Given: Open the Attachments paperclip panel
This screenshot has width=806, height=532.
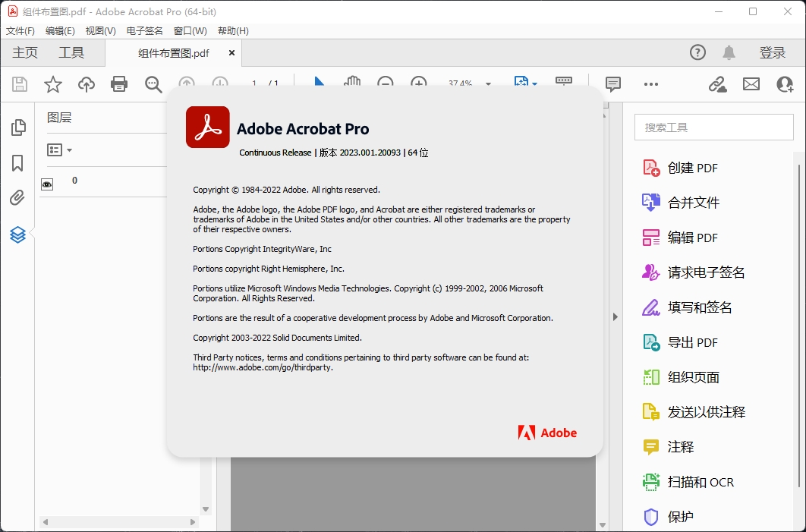Looking at the screenshot, I should tap(17, 199).
